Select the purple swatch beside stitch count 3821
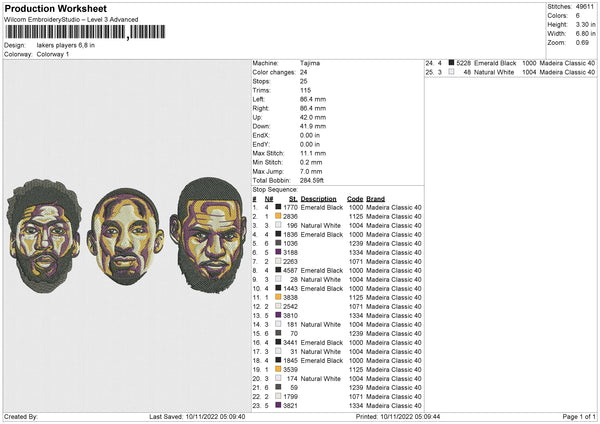 pos(278,405)
